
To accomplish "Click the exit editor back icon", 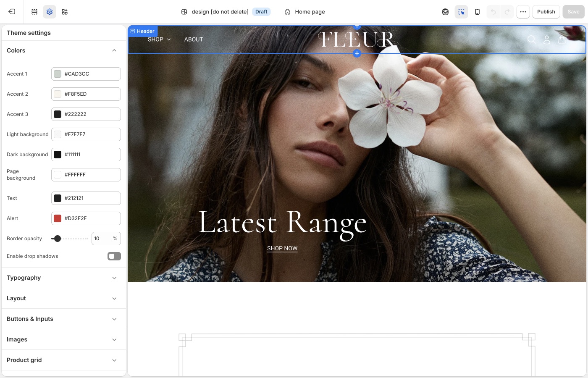I will click(12, 12).
